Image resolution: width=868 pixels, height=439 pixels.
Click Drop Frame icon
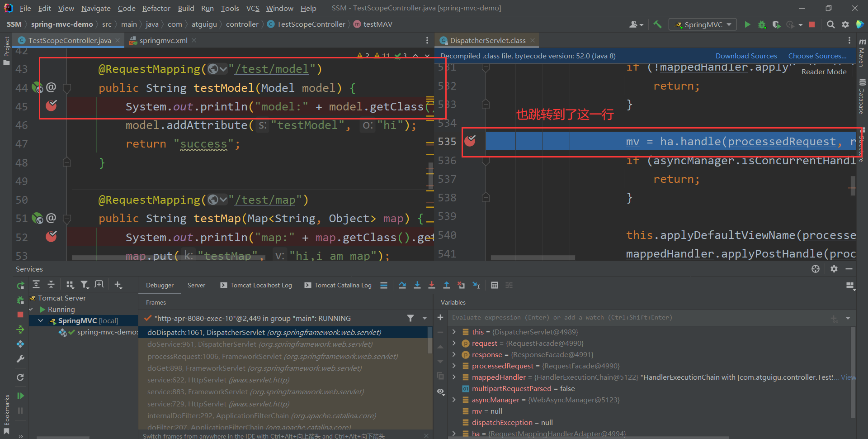coord(461,285)
